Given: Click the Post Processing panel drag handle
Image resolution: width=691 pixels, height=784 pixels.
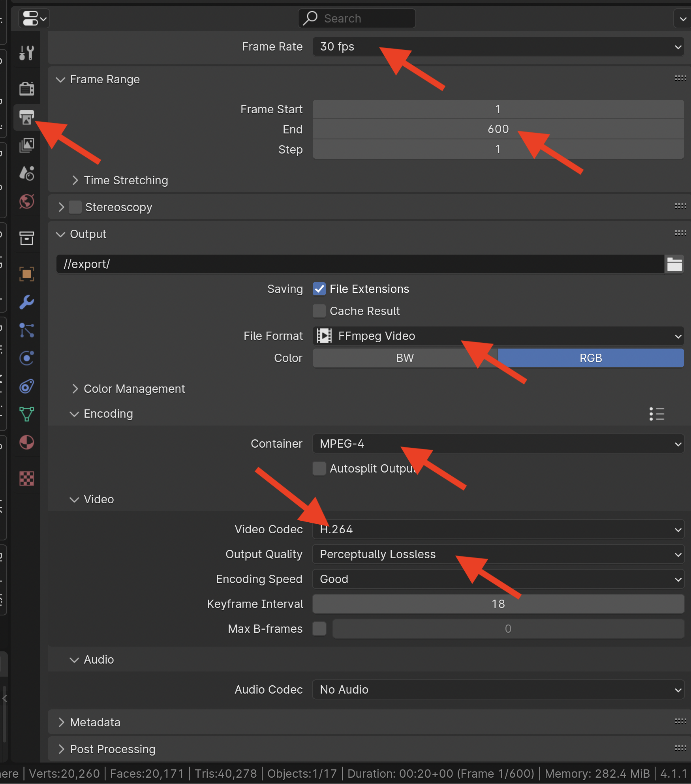Looking at the screenshot, I should [680, 748].
